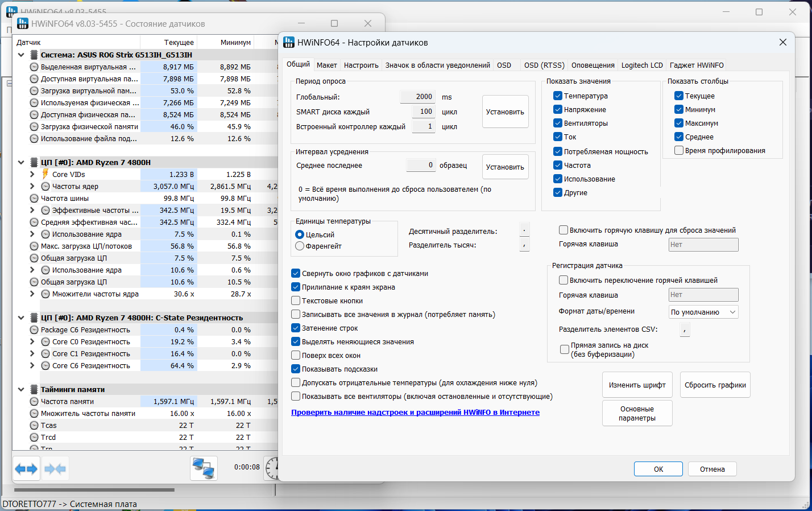Click sensor icon of Множитель частоты памяти
The width and height of the screenshot is (812, 511).
pyautogui.click(x=34, y=414)
